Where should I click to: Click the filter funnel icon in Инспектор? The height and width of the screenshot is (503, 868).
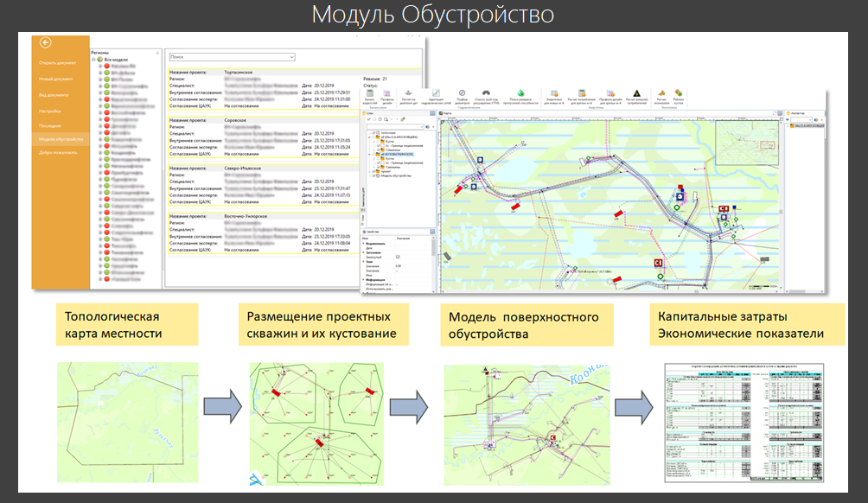(788, 119)
